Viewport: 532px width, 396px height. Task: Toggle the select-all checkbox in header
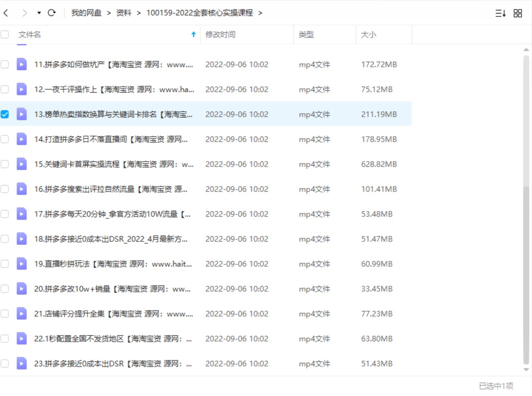pyautogui.click(x=5, y=34)
